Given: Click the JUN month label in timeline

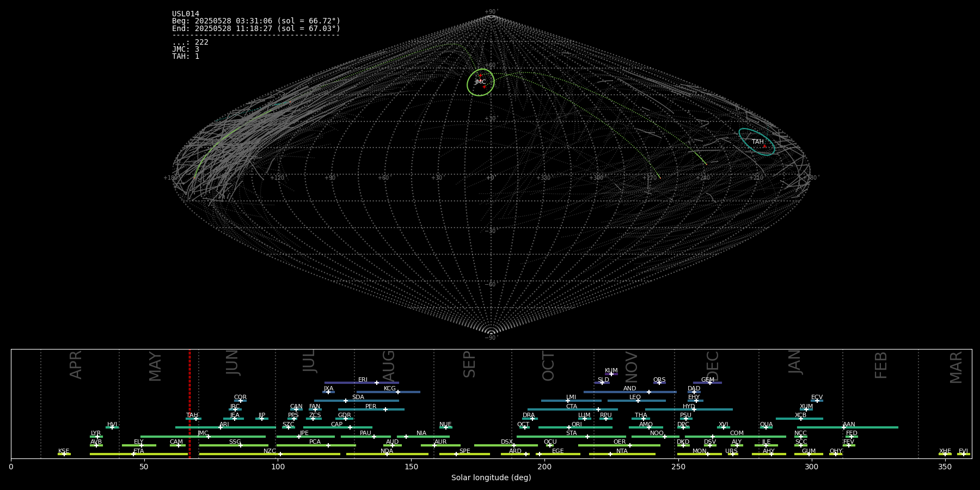Looking at the screenshot, I should pos(232,363).
